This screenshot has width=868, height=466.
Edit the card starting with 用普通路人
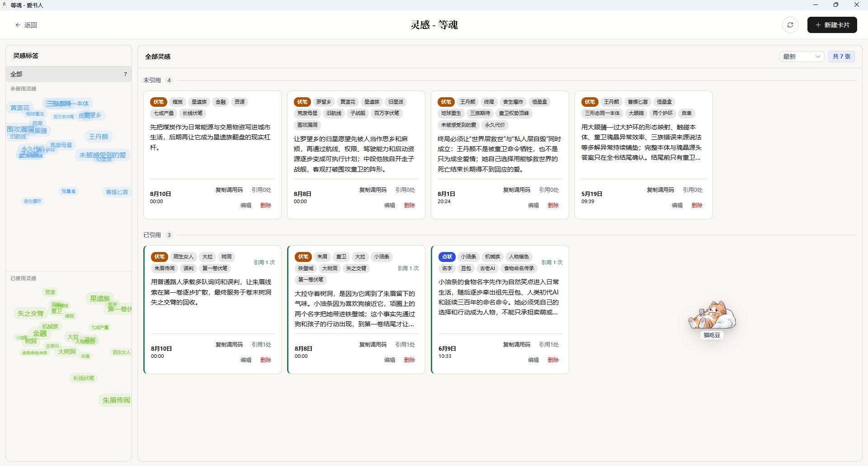tap(246, 360)
